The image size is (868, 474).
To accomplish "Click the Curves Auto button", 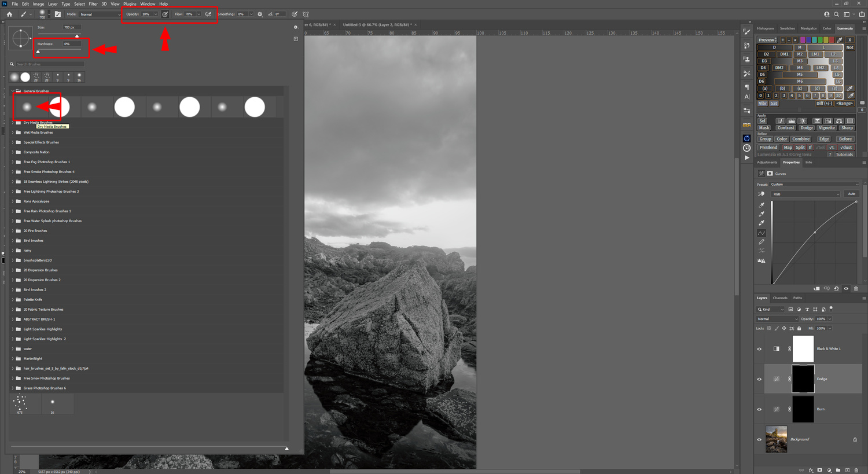I will coord(852,194).
